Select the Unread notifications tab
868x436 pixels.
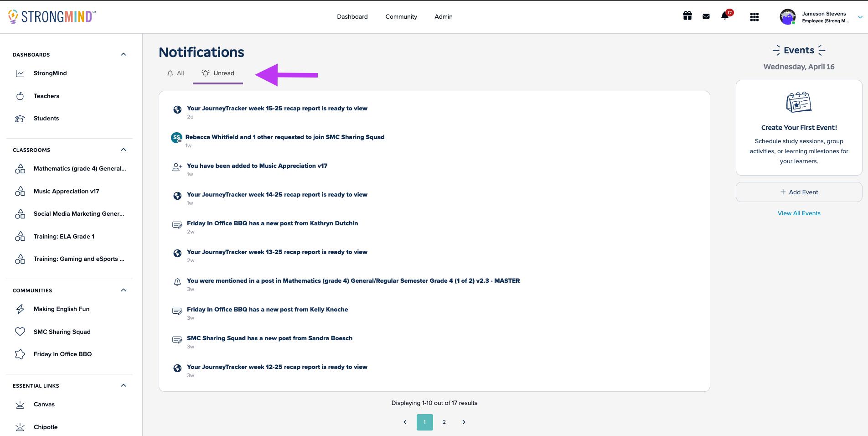click(x=218, y=73)
